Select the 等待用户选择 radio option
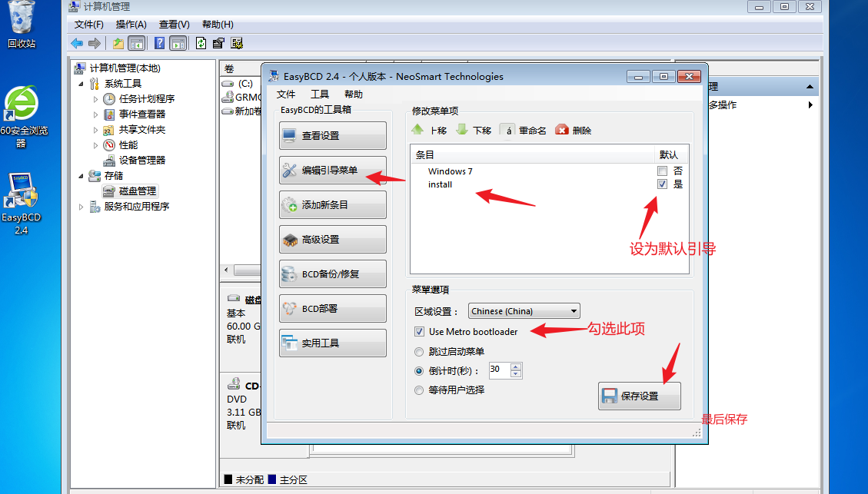The width and height of the screenshot is (868, 494). pos(419,390)
